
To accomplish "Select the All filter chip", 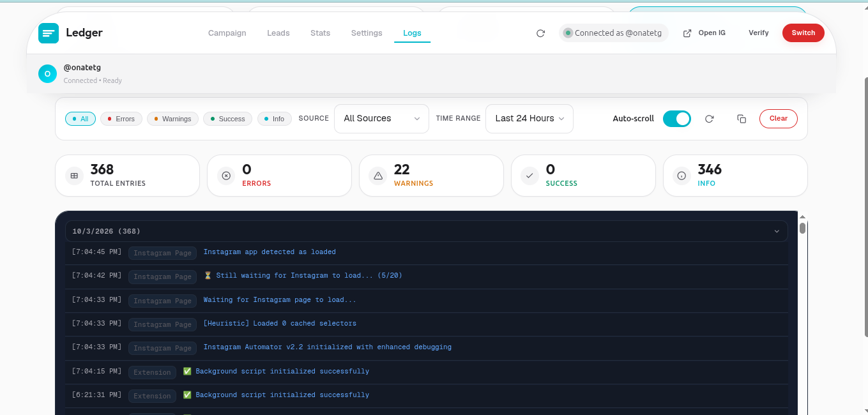I will pos(80,119).
